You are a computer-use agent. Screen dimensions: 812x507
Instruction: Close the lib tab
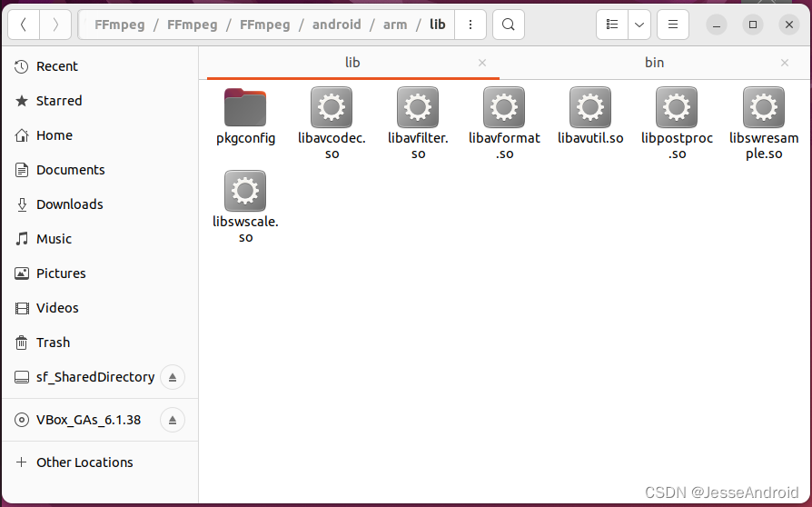(x=482, y=63)
